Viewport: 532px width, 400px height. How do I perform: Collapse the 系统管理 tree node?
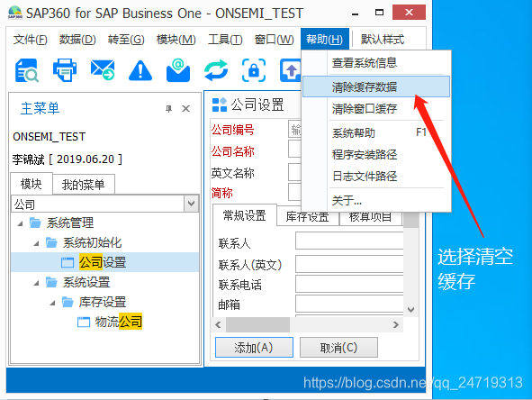(x=21, y=223)
